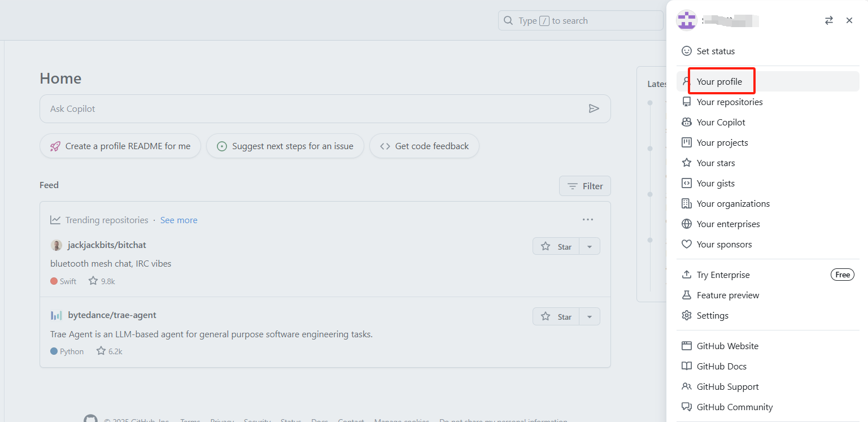Click the upload icon beside Try Enterprise

coord(687,275)
